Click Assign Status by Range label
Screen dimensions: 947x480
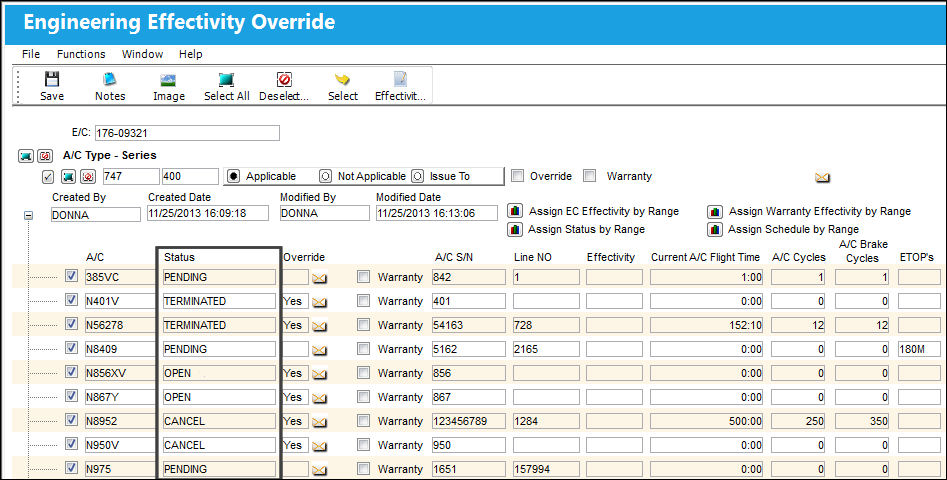coord(586,229)
